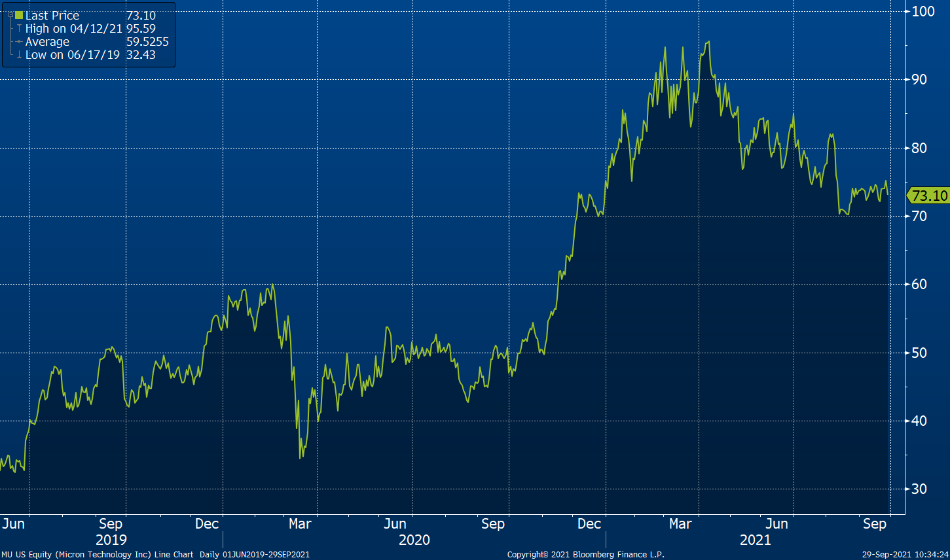Click the Sep label directly above 2019
950x560 pixels.
[x=111, y=524]
